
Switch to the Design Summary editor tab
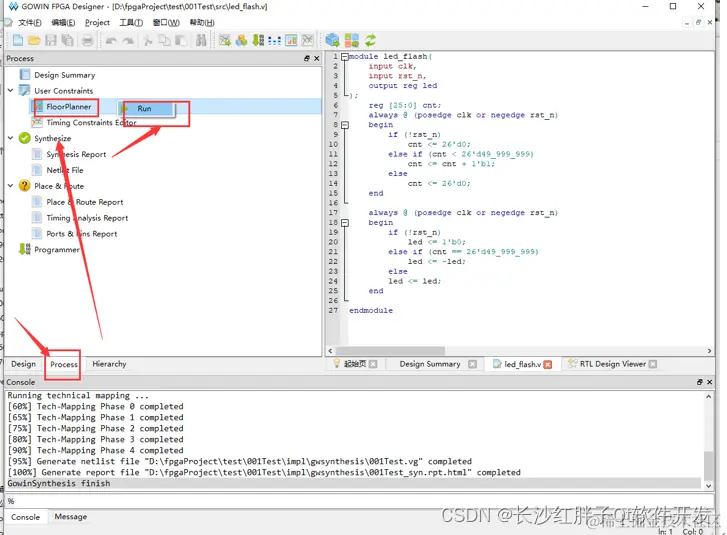[430, 364]
